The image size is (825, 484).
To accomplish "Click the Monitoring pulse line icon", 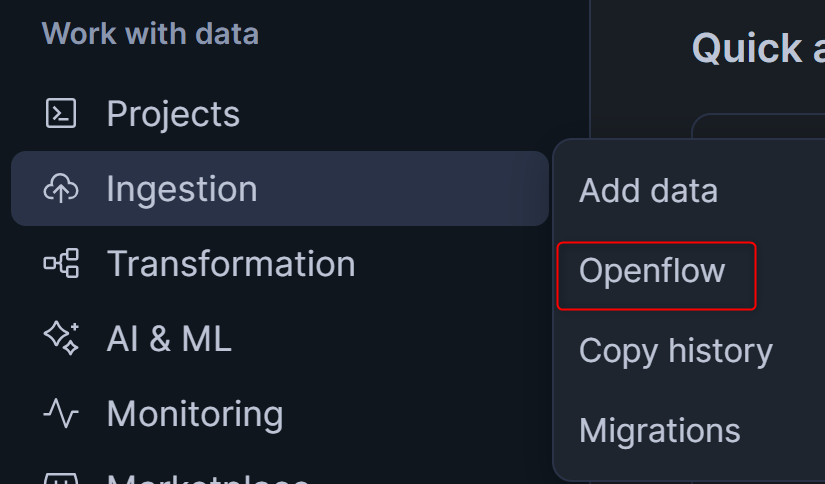I will 61,414.
